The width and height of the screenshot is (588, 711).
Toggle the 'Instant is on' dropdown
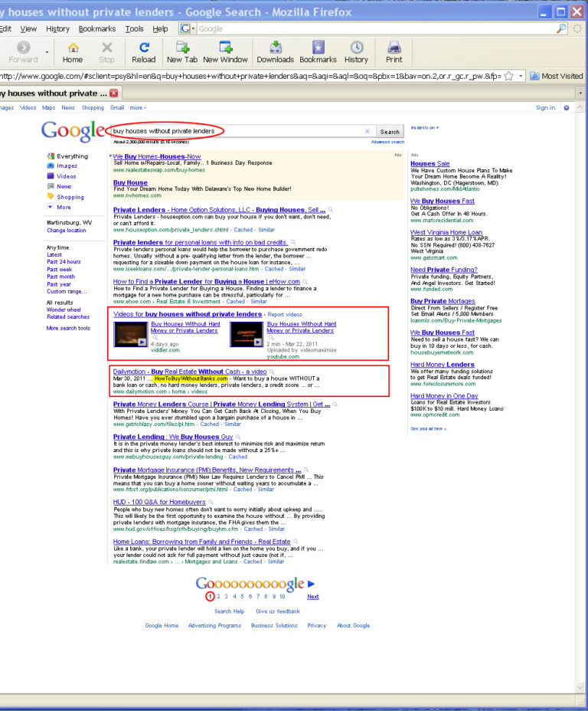point(424,128)
